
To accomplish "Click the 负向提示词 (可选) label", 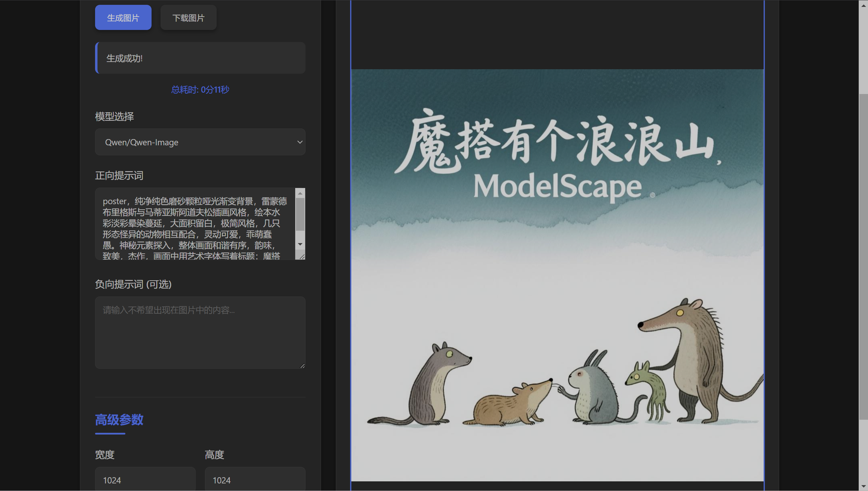I will coord(133,284).
